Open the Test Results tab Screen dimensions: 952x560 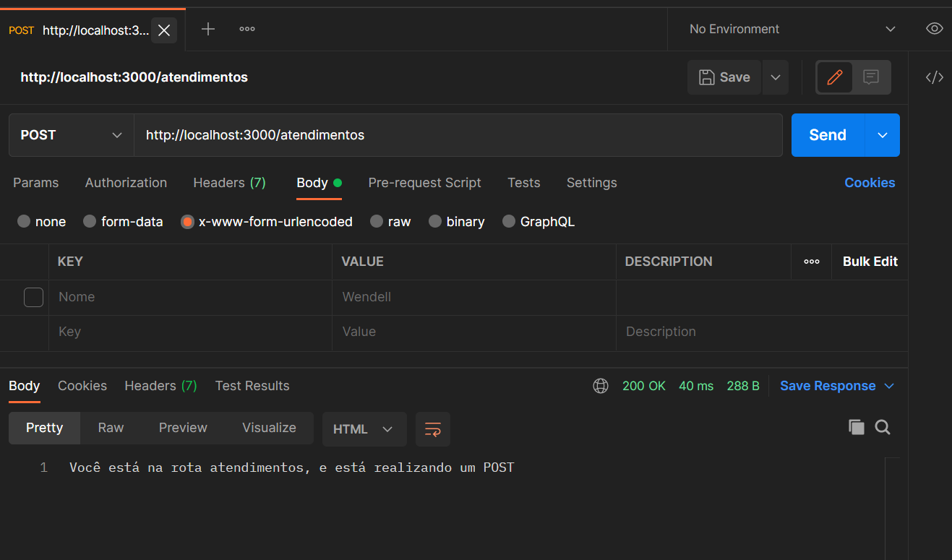(x=252, y=386)
